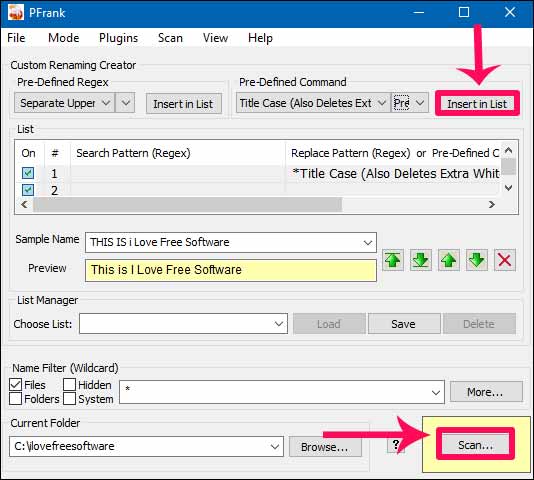
Task: Click the list vertical scroll up arrow
Action: [x=508, y=150]
